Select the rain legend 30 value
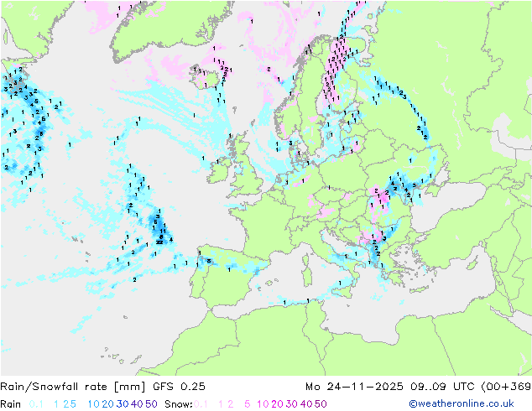 tap(123, 404)
